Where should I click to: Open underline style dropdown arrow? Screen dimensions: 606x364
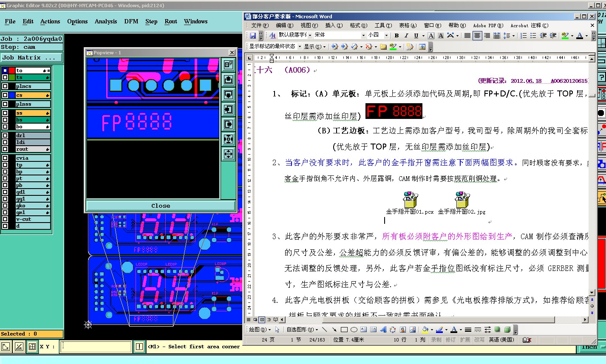[x=423, y=36]
